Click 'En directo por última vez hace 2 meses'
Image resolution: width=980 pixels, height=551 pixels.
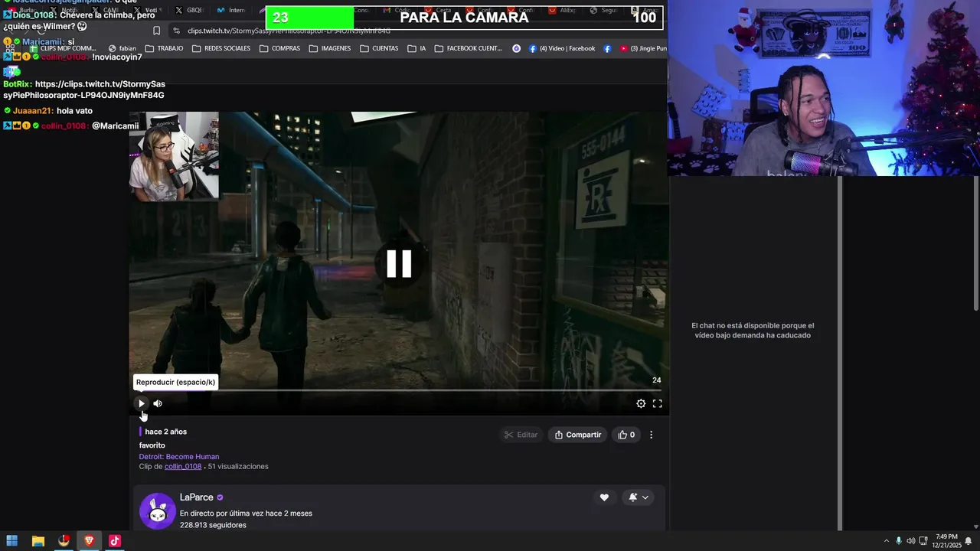[246, 514]
